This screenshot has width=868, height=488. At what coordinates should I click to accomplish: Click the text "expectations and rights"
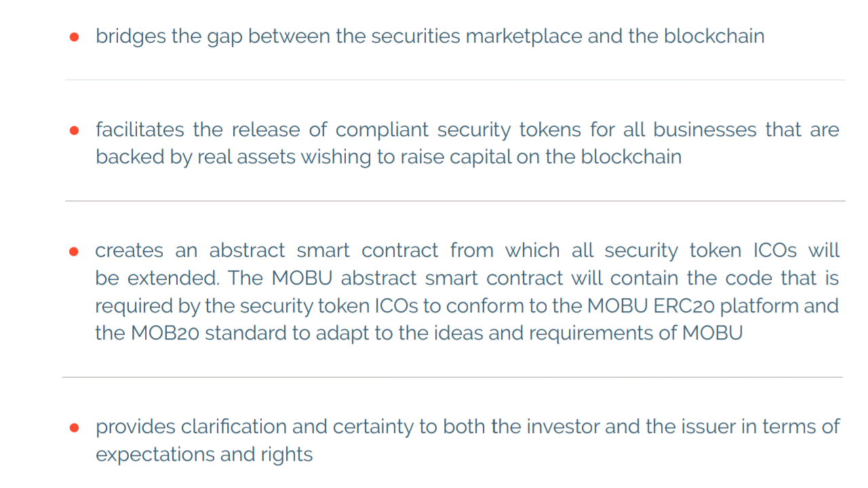(x=204, y=454)
